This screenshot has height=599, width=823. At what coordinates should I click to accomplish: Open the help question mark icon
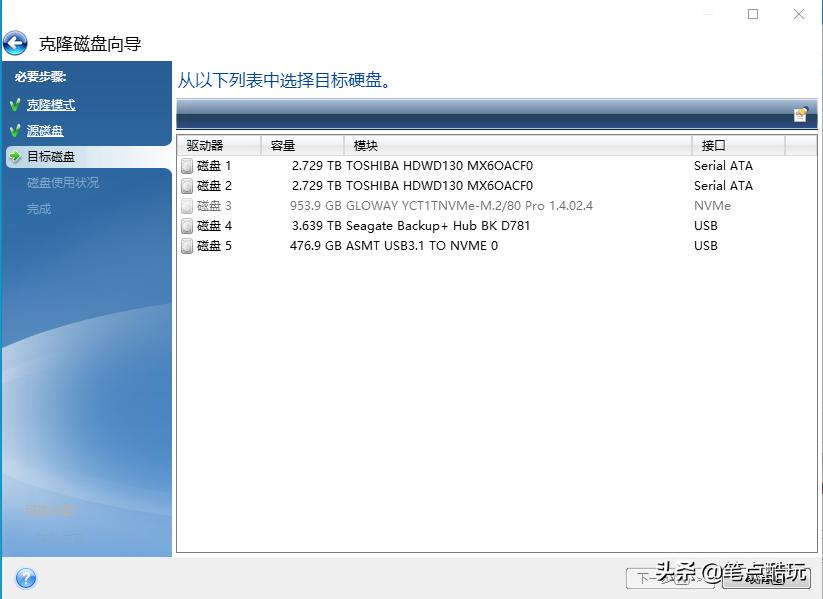click(25, 578)
